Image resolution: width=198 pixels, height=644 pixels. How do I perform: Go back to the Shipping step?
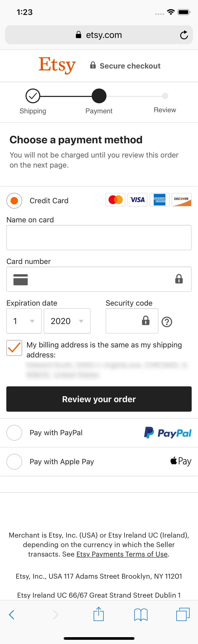coord(33,96)
